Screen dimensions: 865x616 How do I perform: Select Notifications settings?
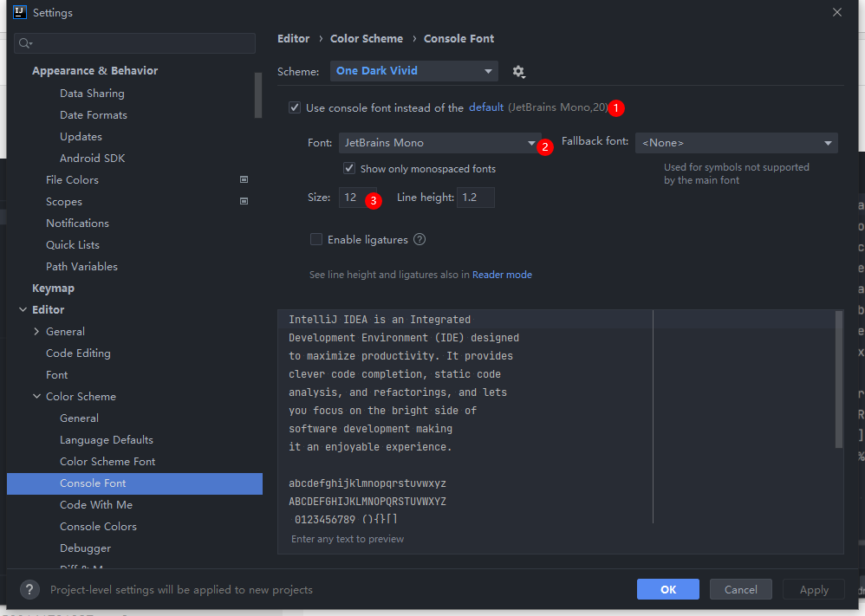77,223
